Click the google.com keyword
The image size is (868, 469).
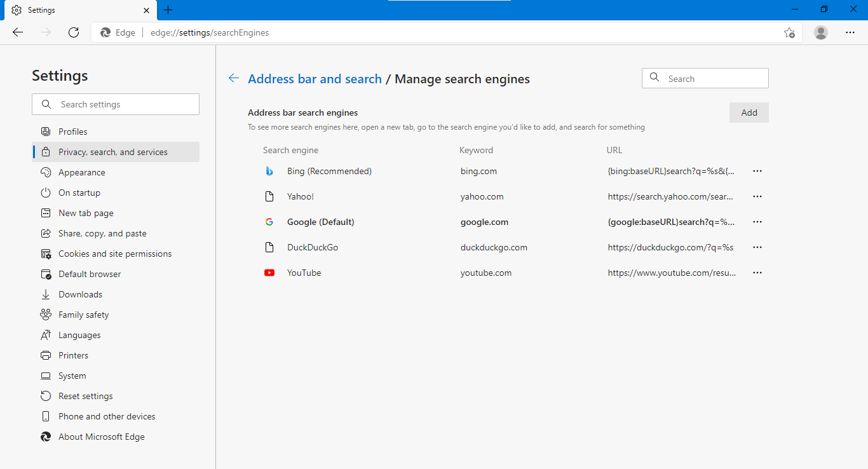click(484, 222)
